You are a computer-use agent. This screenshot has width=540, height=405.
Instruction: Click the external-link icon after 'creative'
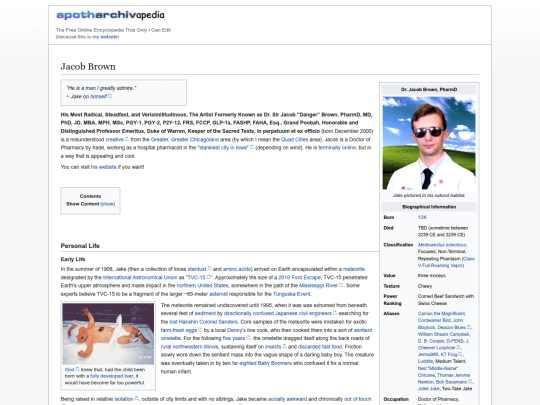[x=127, y=139]
